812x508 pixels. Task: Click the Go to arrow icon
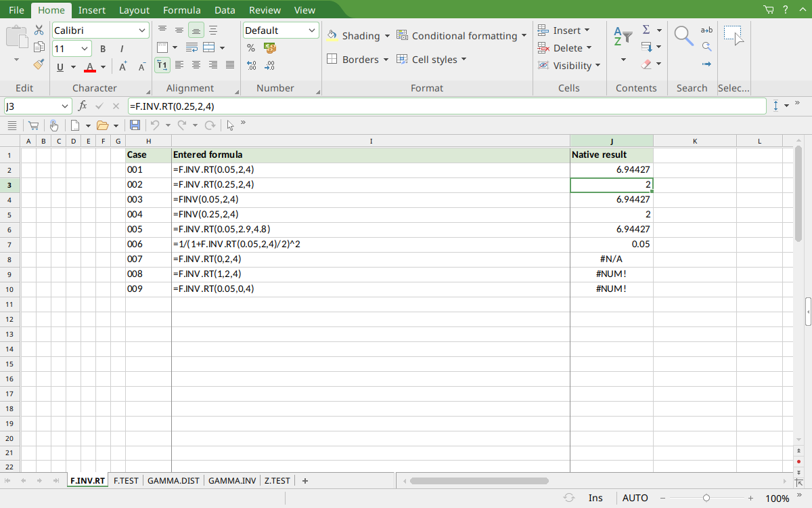pyautogui.click(x=706, y=64)
